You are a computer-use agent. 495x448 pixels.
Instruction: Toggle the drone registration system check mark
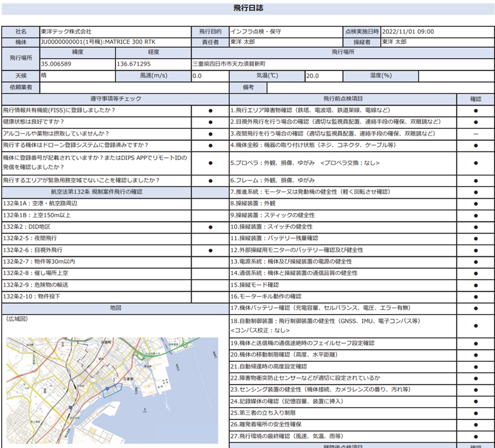coord(211,146)
